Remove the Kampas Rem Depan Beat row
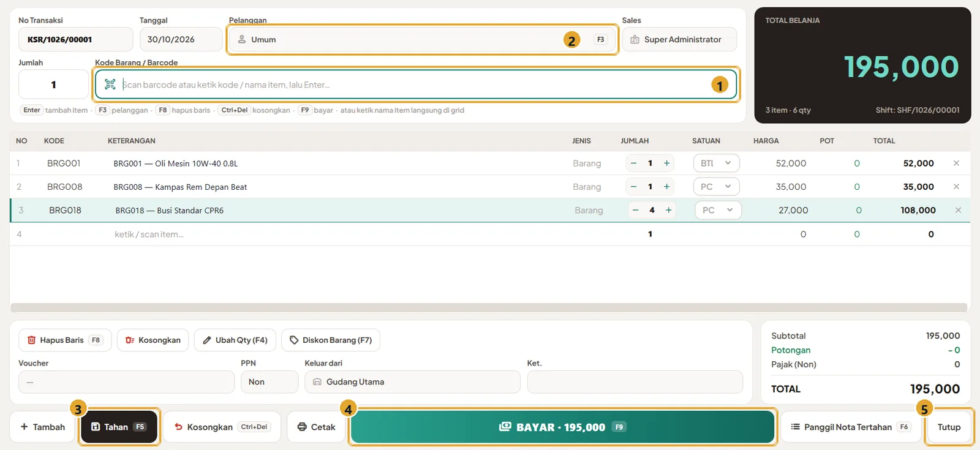980x450 pixels. (956, 187)
